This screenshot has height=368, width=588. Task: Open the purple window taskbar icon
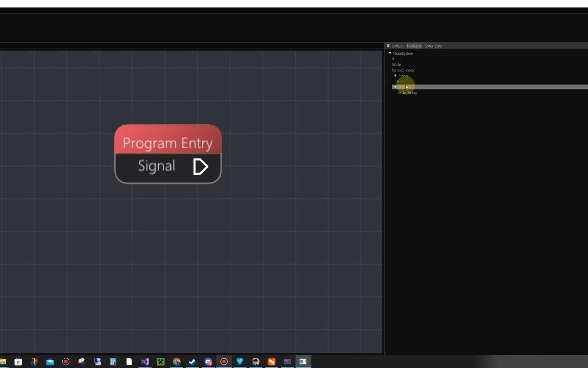coord(287,362)
